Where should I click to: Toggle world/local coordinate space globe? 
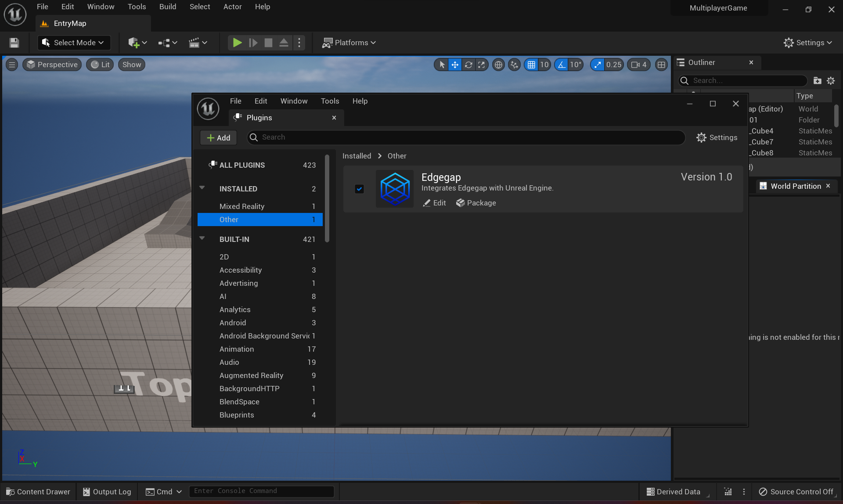coord(498,65)
